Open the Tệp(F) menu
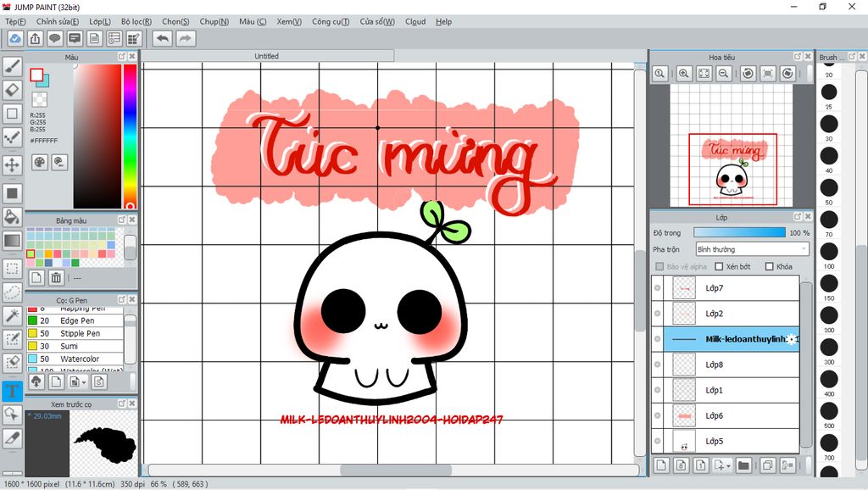The height and width of the screenshot is (490, 868). pyautogui.click(x=15, y=21)
